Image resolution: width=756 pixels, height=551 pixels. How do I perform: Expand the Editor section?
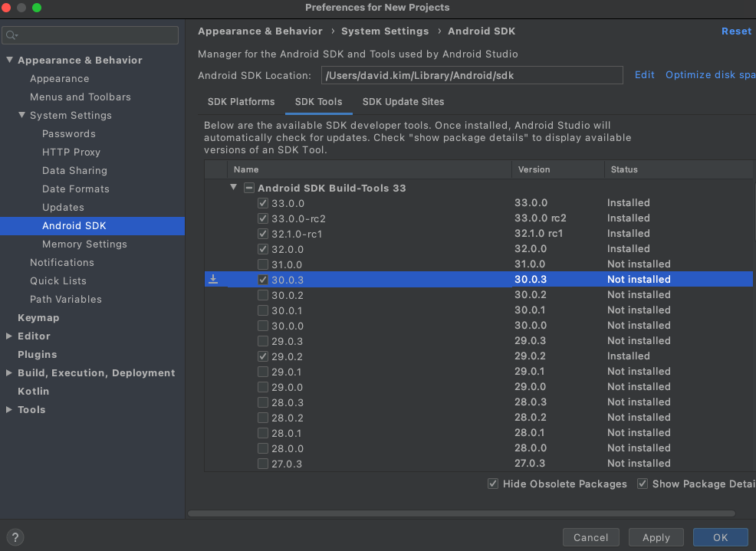pos(8,336)
